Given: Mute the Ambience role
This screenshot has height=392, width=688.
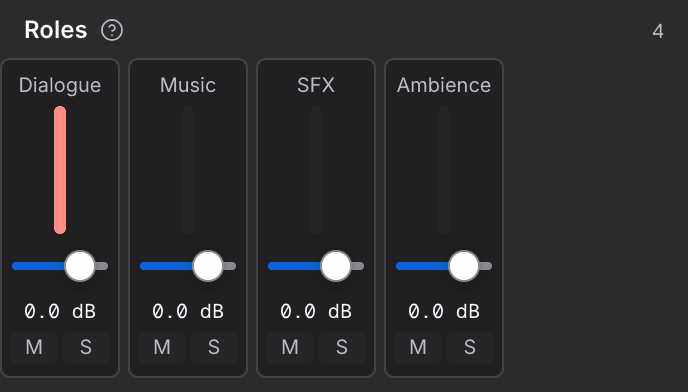Looking at the screenshot, I should [x=418, y=348].
